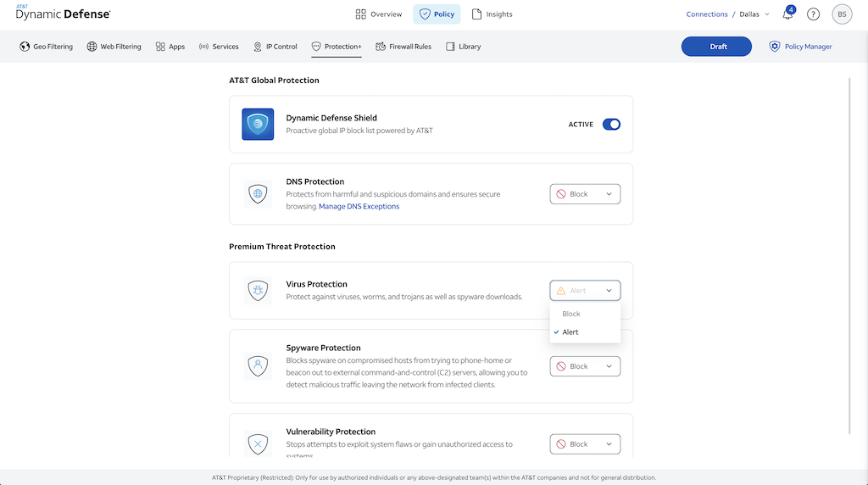The width and height of the screenshot is (868, 485).
Task: Click the Web Filtering globe icon
Action: 92,47
